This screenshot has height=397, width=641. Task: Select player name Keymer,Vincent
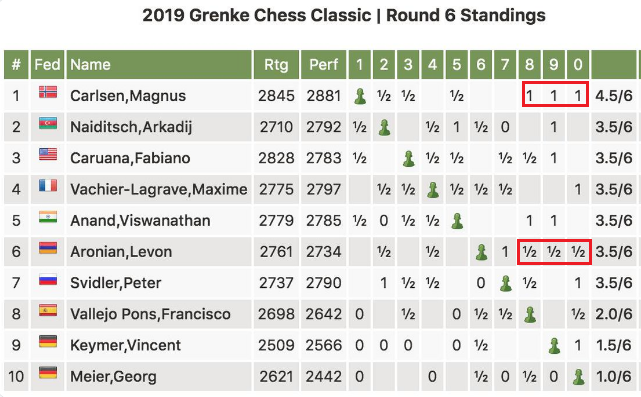click(126, 345)
